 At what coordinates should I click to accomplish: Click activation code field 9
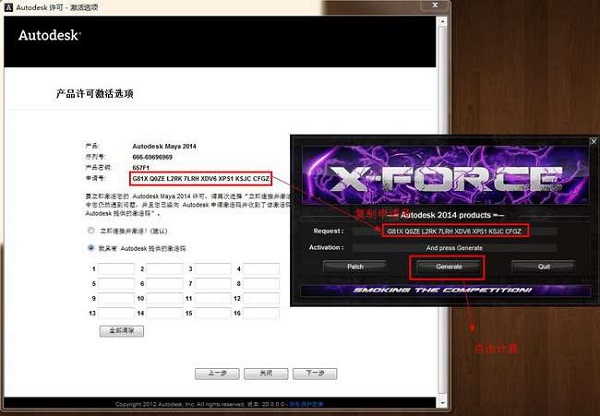coord(116,299)
